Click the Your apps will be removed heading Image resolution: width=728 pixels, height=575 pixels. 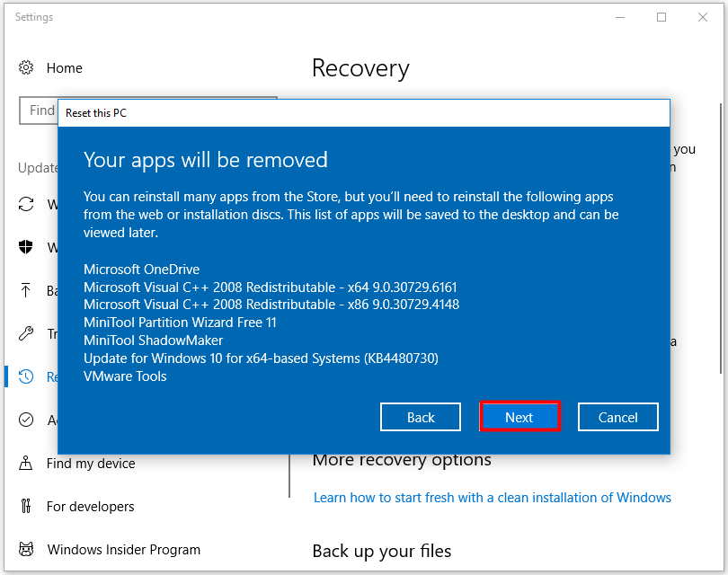(206, 160)
